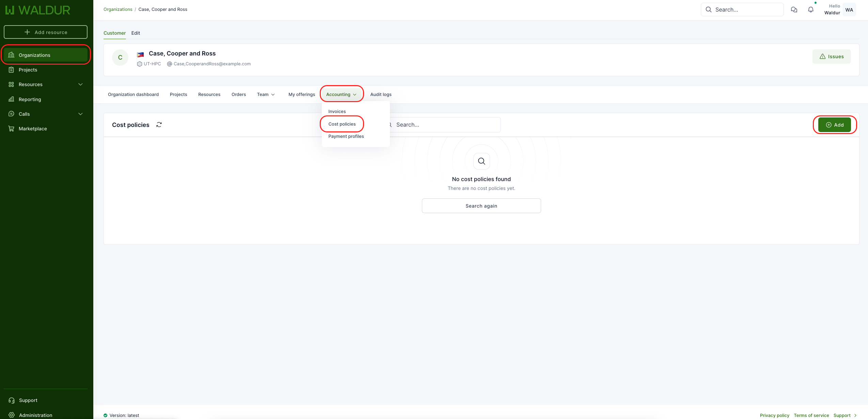The width and height of the screenshot is (868, 419).
Task: Select Invoices from the Accounting menu
Action: [x=337, y=111]
